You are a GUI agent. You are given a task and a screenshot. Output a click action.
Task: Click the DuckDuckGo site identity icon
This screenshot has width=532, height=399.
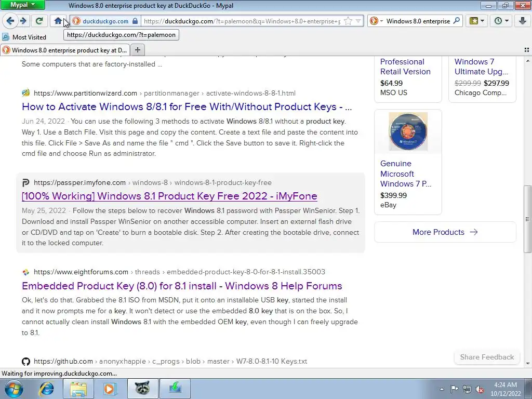(x=76, y=21)
